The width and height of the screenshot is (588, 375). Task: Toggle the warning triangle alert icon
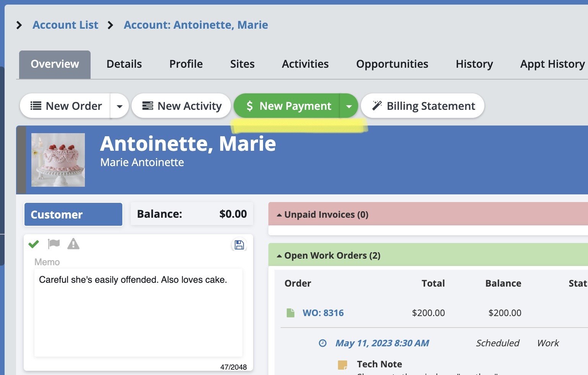(x=73, y=244)
